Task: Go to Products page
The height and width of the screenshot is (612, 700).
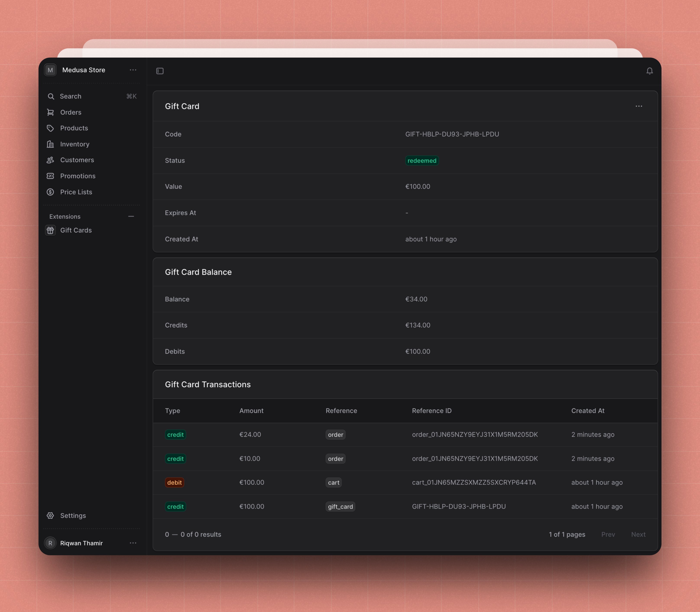Action: (x=92, y=128)
